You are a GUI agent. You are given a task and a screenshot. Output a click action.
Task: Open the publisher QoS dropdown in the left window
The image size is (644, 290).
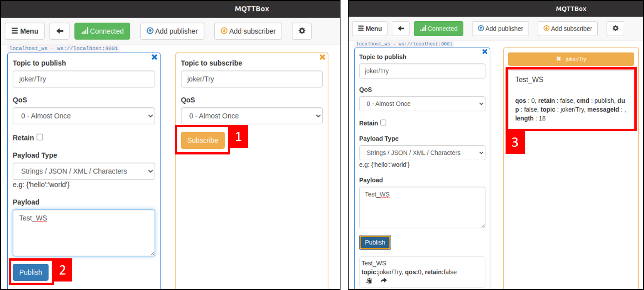(84, 116)
